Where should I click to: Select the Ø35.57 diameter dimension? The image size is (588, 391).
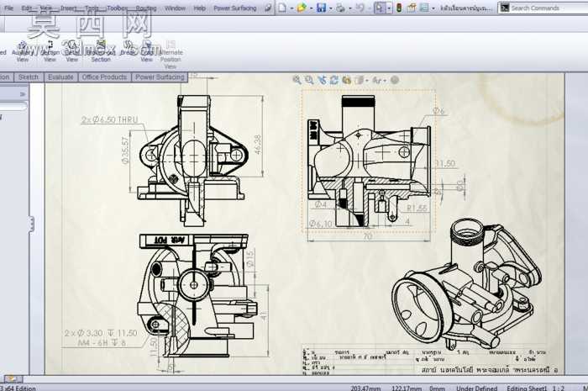(125, 150)
